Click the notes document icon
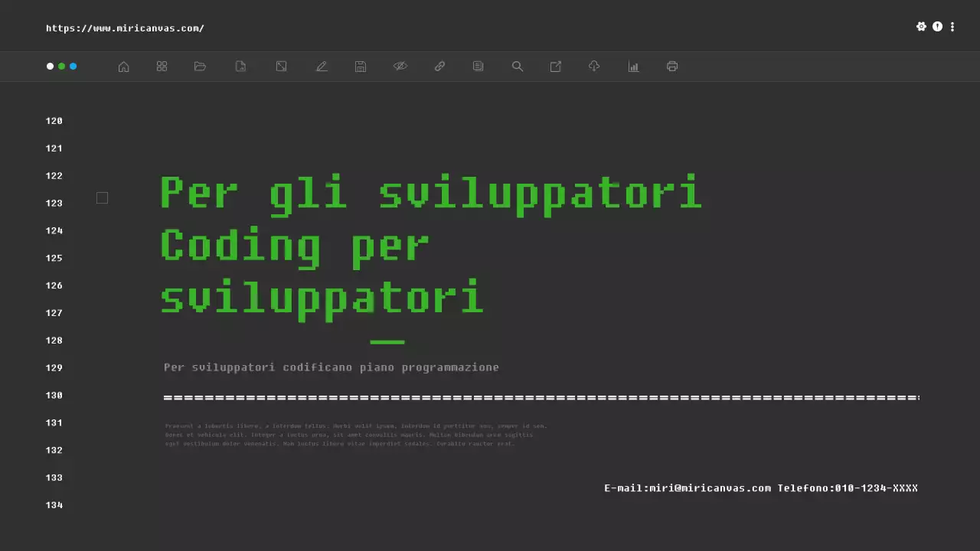 (478, 67)
